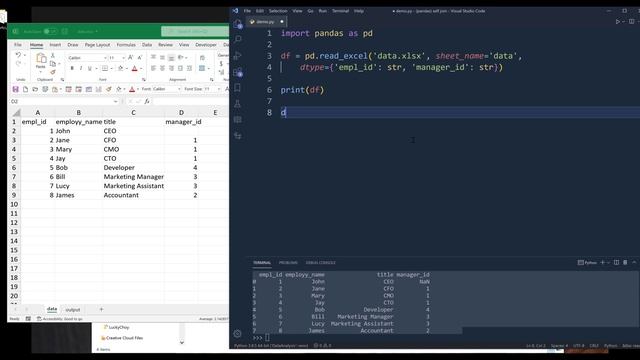The image size is (640, 360).
Task: Open the Terminal menu in VS Code
Action: coord(340,11)
